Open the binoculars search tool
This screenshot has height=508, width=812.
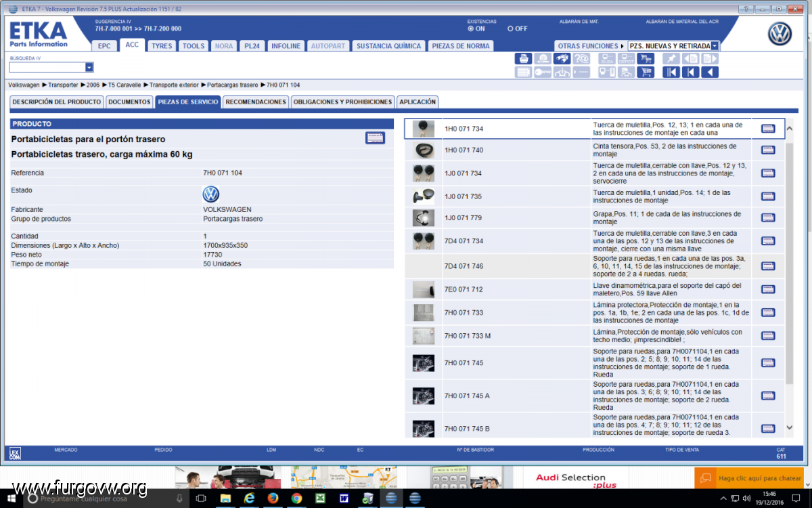[562, 59]
